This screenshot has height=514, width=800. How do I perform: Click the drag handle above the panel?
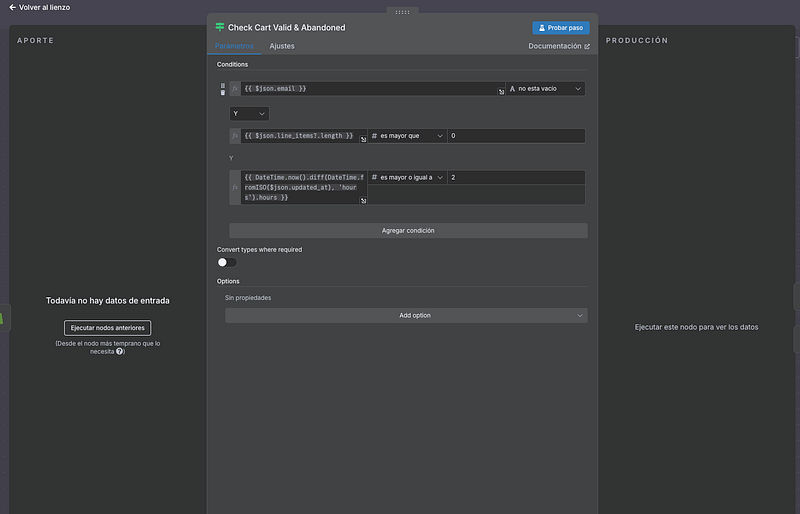402,12
